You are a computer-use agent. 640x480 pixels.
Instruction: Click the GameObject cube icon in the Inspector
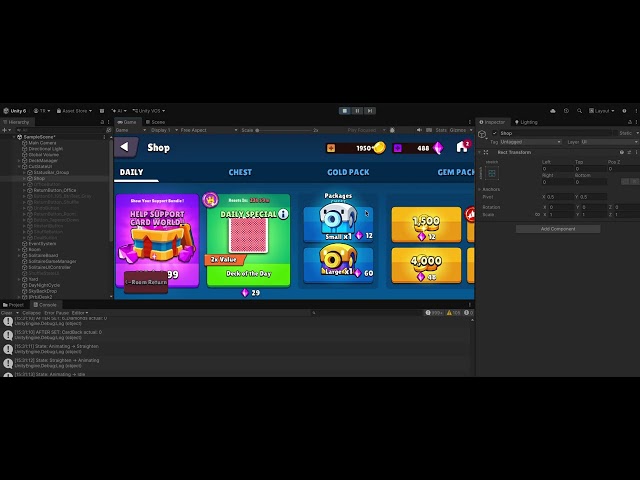pyautogui.click(x=482, y=134)
